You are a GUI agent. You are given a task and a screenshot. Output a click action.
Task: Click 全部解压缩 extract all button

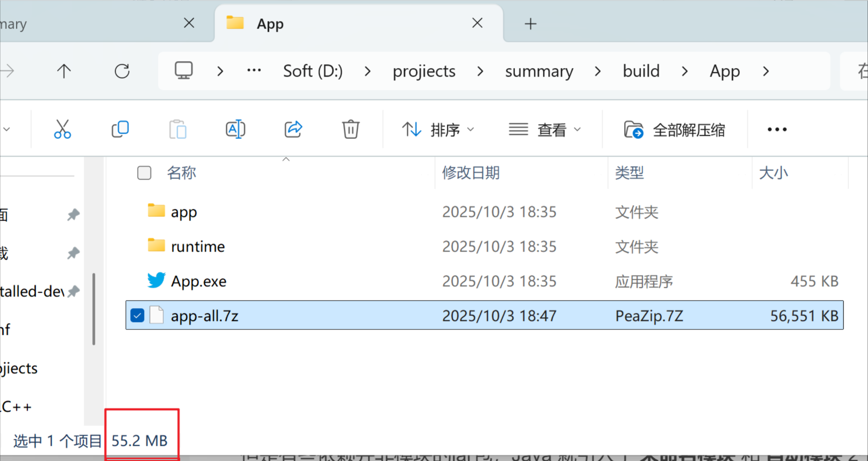[674, 130]
